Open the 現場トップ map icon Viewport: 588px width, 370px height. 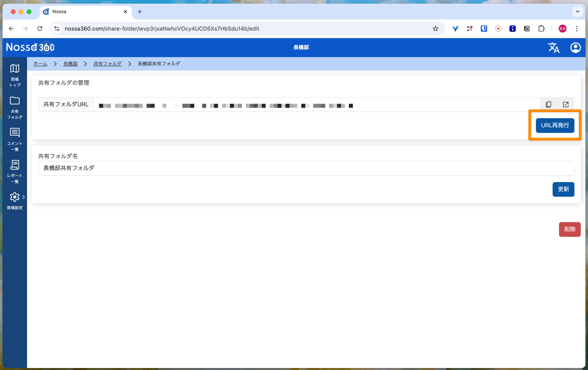15,69
